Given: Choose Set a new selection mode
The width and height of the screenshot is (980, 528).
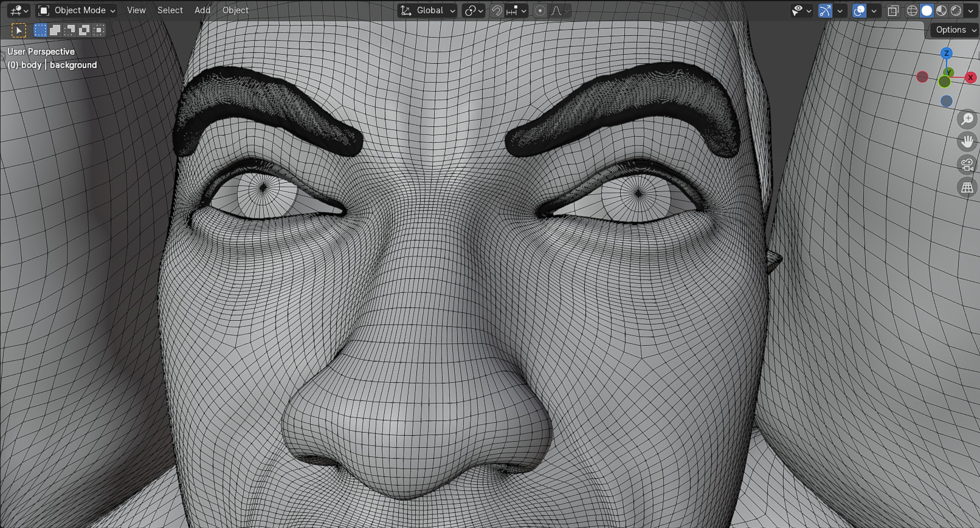Looking at the screenshot, I should (40, 30).
